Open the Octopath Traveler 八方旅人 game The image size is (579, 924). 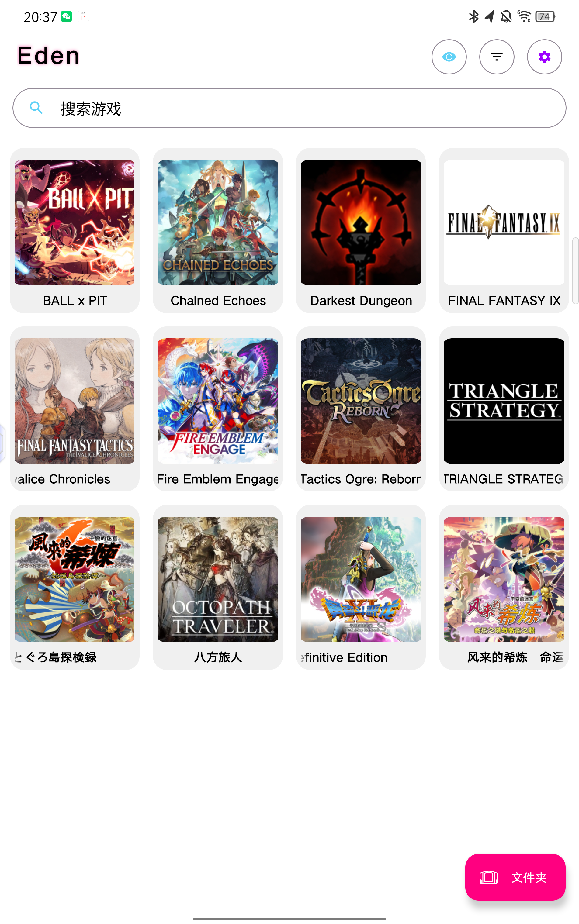coord(217,587)
